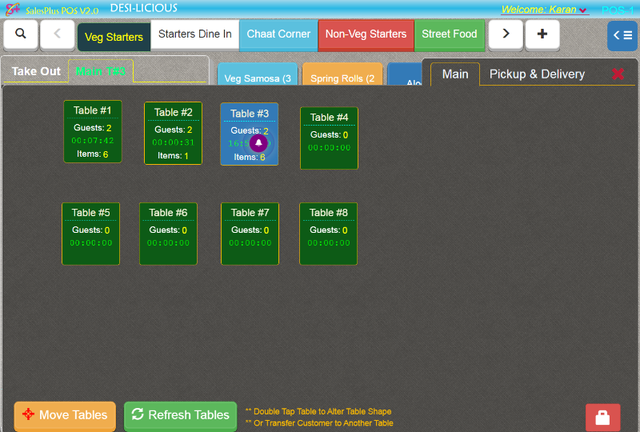Close the table layout panel red X

click(x=617, y=75)
